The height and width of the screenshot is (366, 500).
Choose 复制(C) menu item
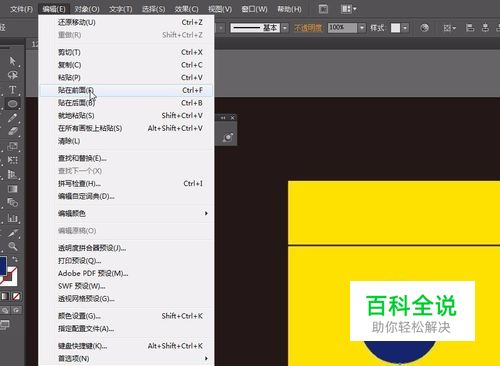click(126, 65)
